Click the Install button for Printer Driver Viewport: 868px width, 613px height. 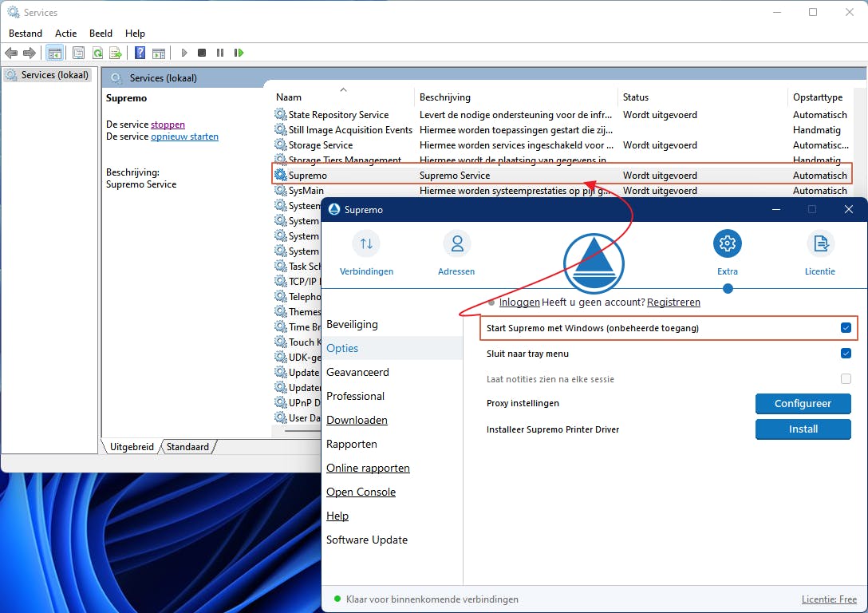coord(803,429)
